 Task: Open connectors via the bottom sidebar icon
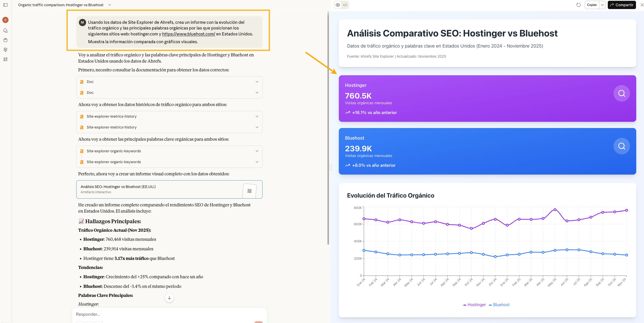(5, 59)
